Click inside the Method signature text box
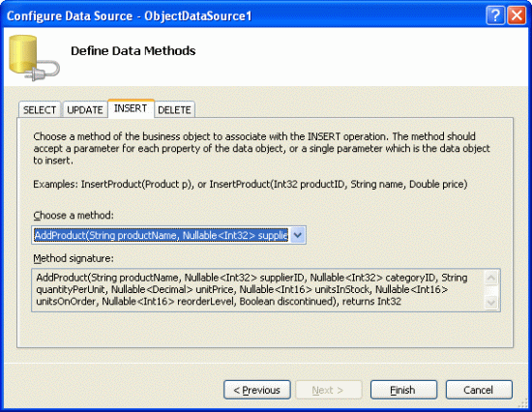 point(258,290)
